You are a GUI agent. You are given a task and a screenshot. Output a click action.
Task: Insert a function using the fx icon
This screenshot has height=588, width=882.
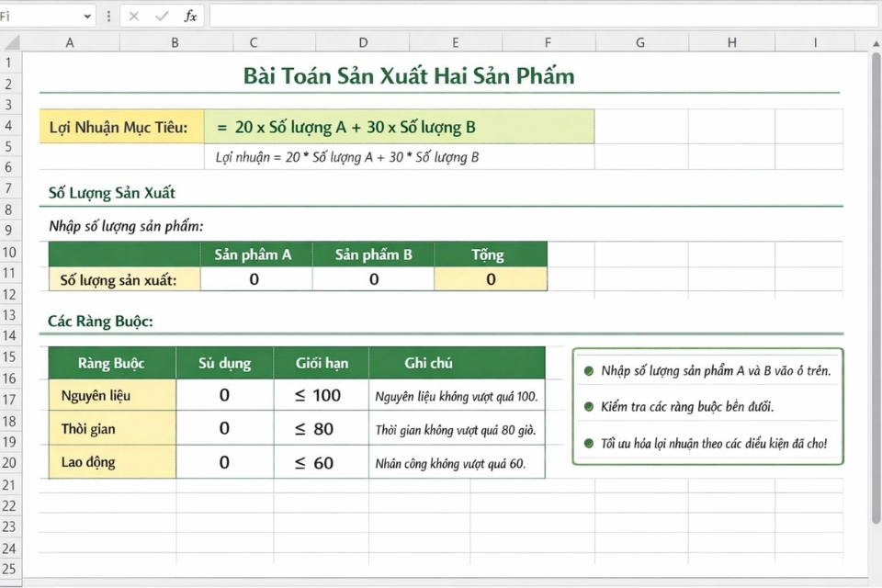190,15
